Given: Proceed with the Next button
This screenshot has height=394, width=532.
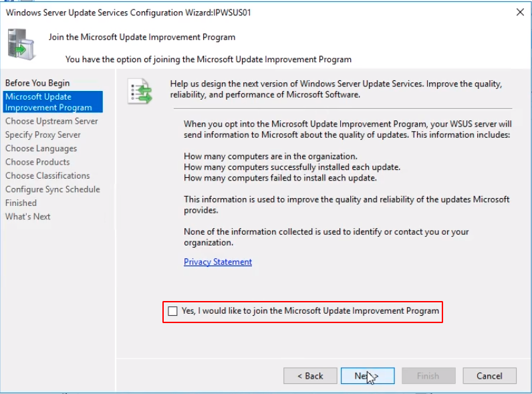Looking at the screenshot, I should pyautogui.click(x=367, y=376).
